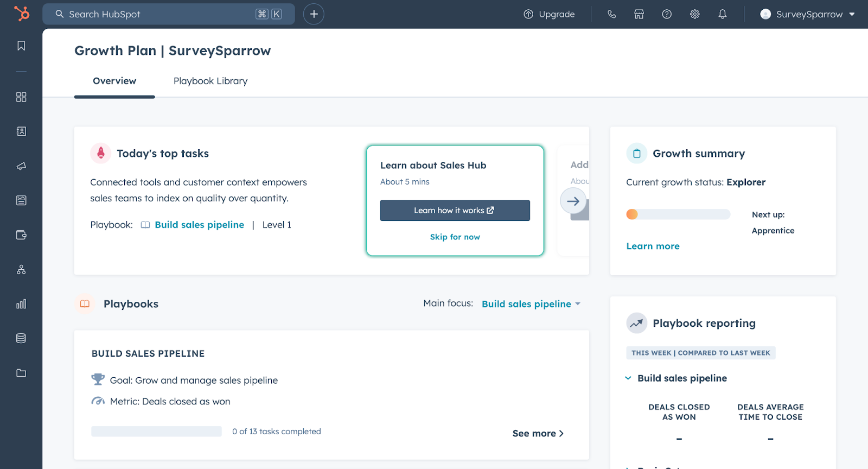The height and width of the screenshot is (469, 868).
Task: Open the Bookmarks sidebar icon
Action: pos(21,46)
